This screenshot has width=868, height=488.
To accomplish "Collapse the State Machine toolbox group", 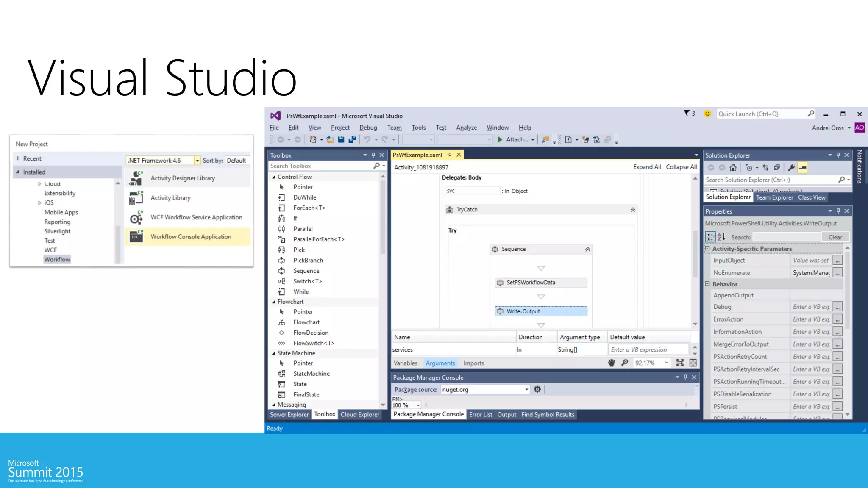I will [x=273, y=353].
